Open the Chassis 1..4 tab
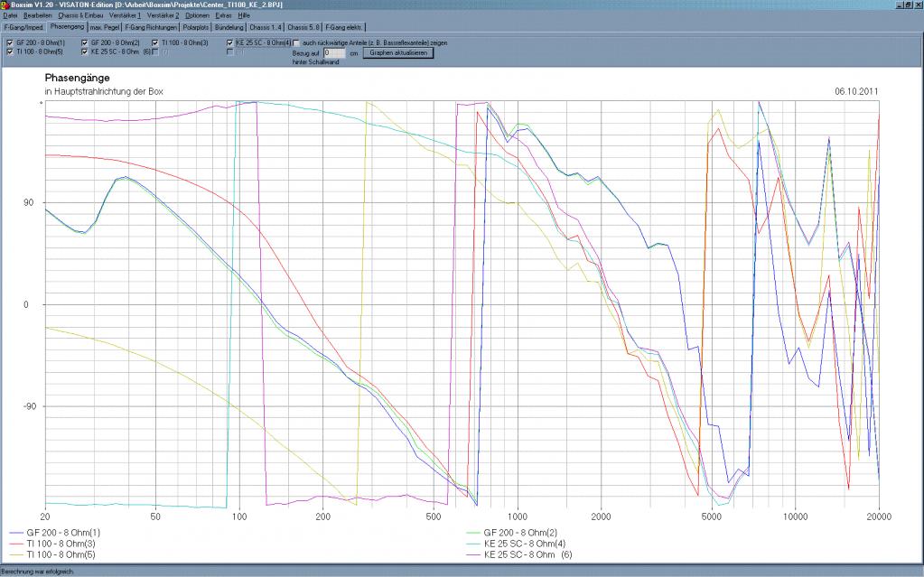 (x=266, y=28)
